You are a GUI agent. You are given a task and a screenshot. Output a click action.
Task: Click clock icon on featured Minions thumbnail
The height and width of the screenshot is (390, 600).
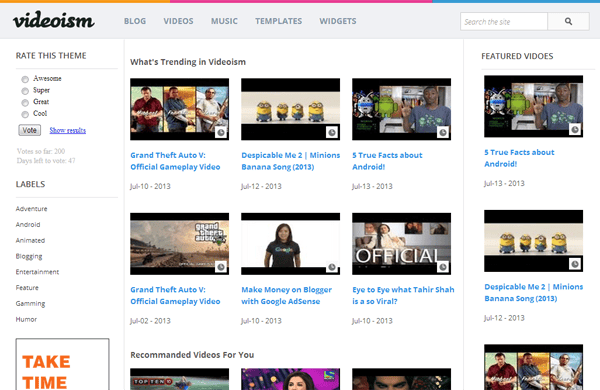click(575, 264)
